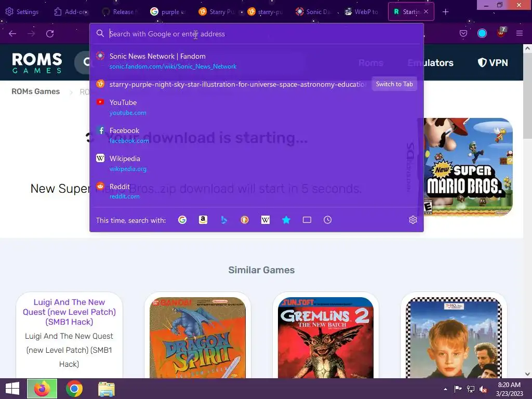The height and width of the screenshot is (399, 532).
Task: Click the Switch to Tab button
Action: 394,84
